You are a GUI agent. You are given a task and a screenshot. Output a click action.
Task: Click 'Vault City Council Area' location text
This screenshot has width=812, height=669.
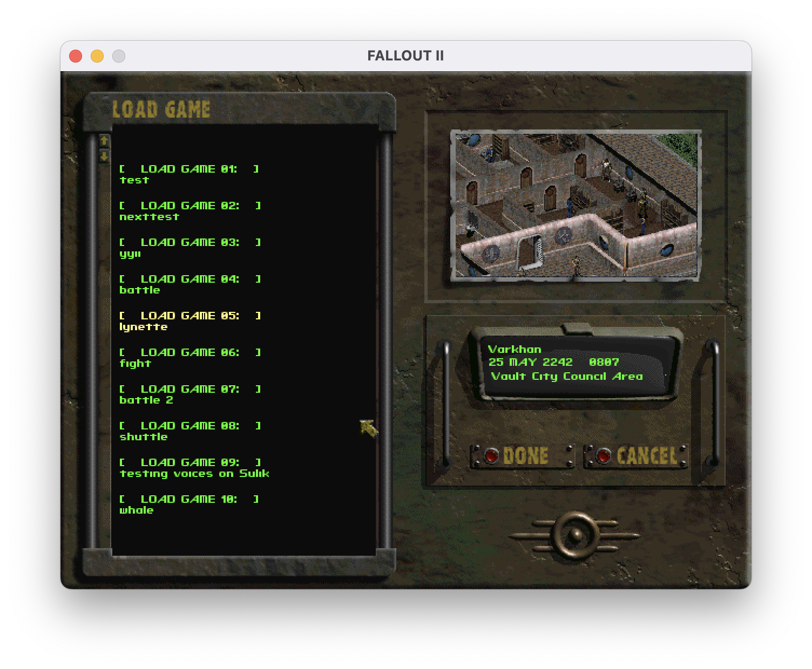567,376
